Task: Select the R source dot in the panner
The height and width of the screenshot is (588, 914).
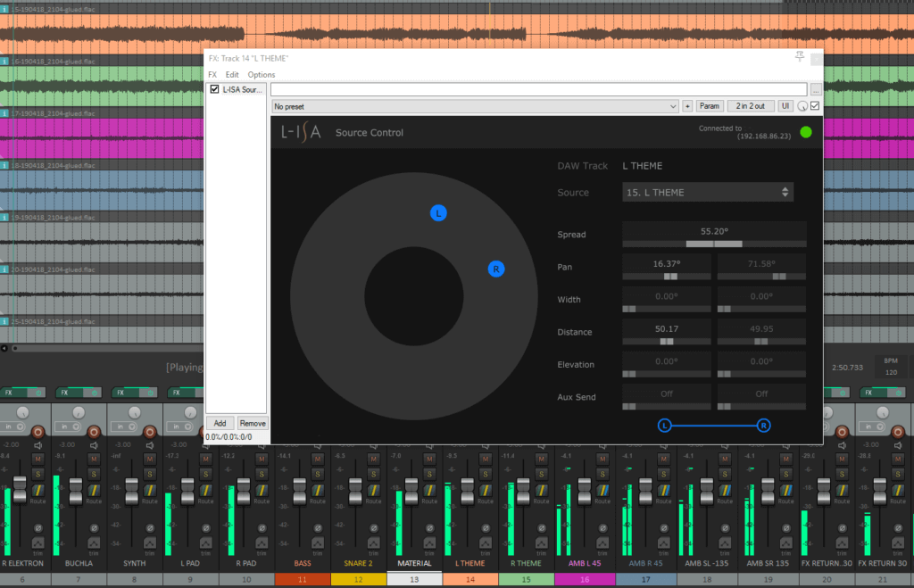Action: pyautogui.click(x=496, y=269)
